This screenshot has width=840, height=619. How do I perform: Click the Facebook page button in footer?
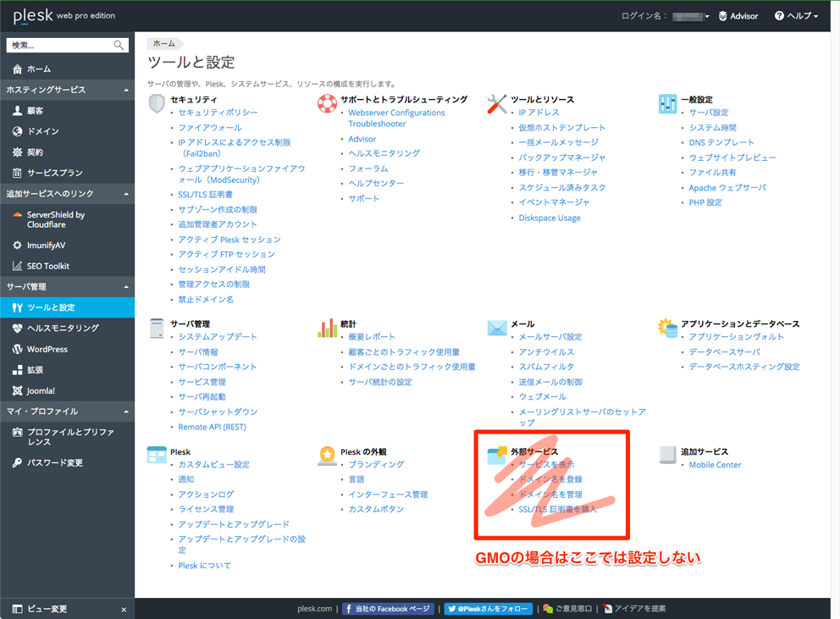(x=389, y=609)
